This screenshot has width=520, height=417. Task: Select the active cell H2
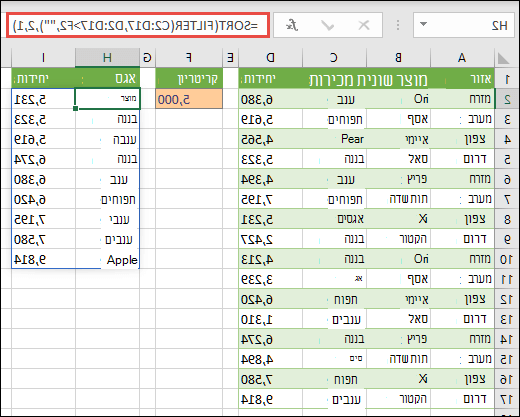(107, 99)
